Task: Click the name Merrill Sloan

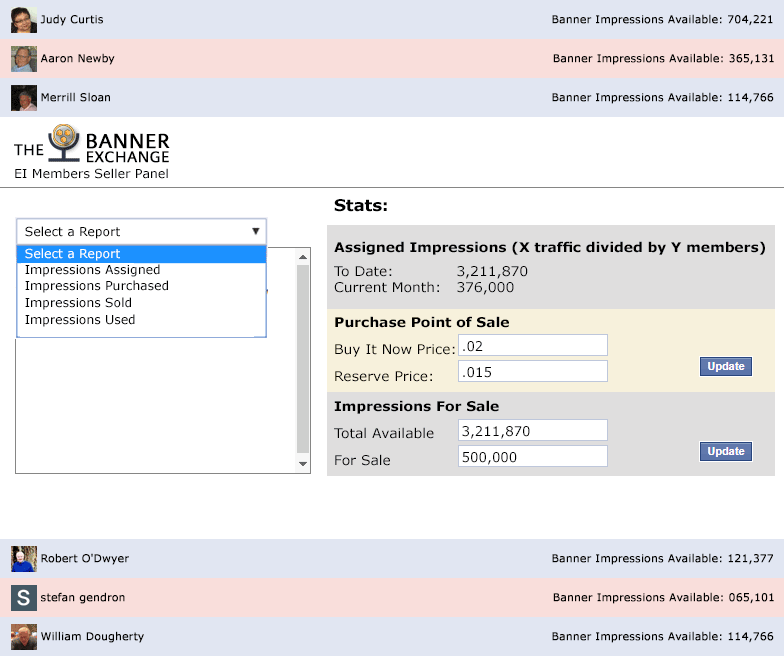Action: [76, 98]
